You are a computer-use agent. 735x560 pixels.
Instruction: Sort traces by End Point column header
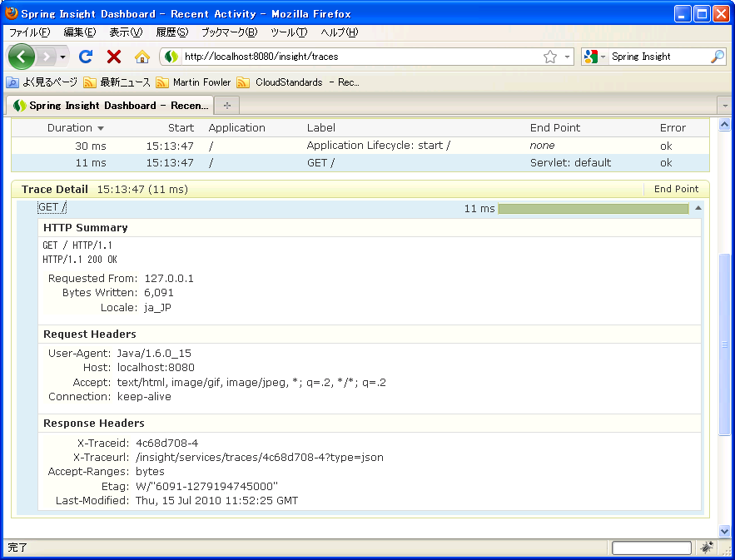(x=555, y=128)
